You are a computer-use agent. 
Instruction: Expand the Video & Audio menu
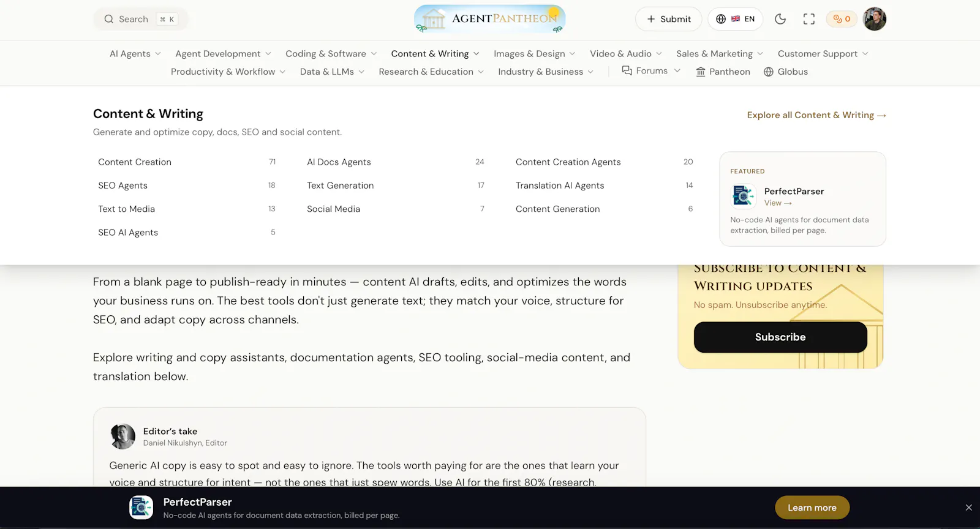point(625,54)
